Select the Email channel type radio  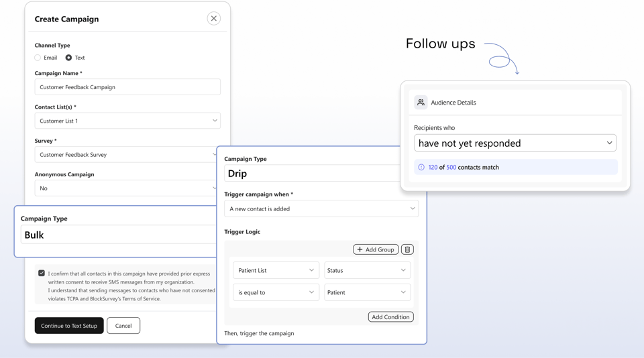tap(38, 58)
